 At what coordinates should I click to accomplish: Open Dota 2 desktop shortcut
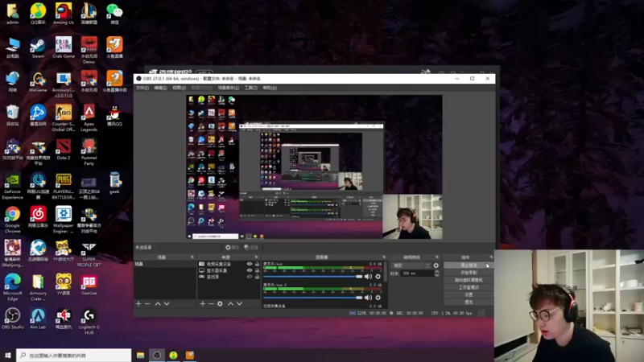click(x=64, y=150)
